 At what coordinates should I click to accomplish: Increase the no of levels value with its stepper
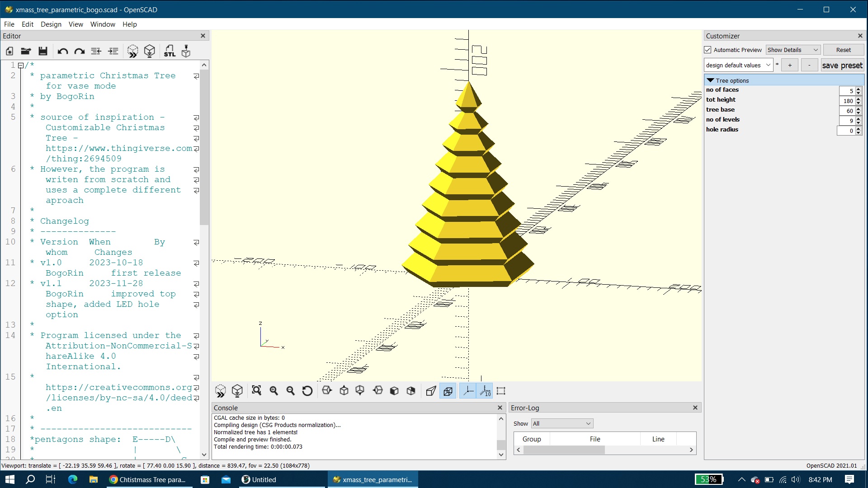(x=858, y=118)
